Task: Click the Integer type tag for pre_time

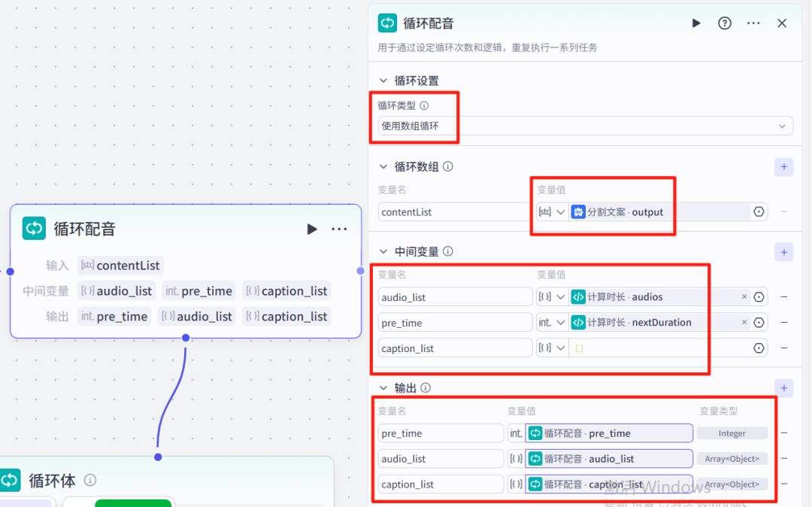Action: point(732,433)
